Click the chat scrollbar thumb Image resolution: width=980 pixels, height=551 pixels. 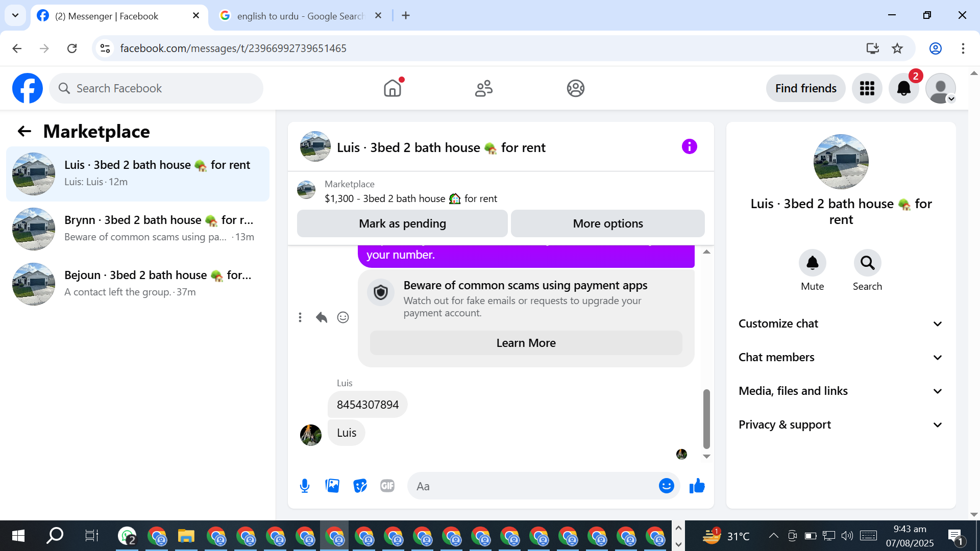coord(706,418)
